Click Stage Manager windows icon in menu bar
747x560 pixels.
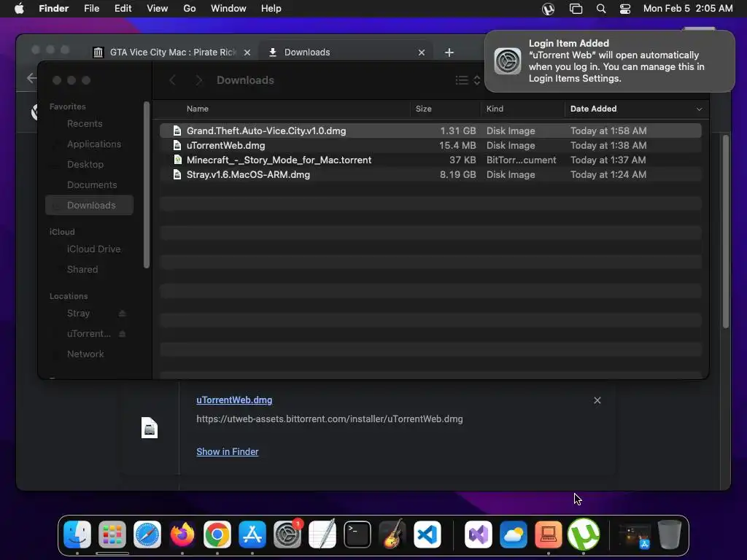(576, 9)
